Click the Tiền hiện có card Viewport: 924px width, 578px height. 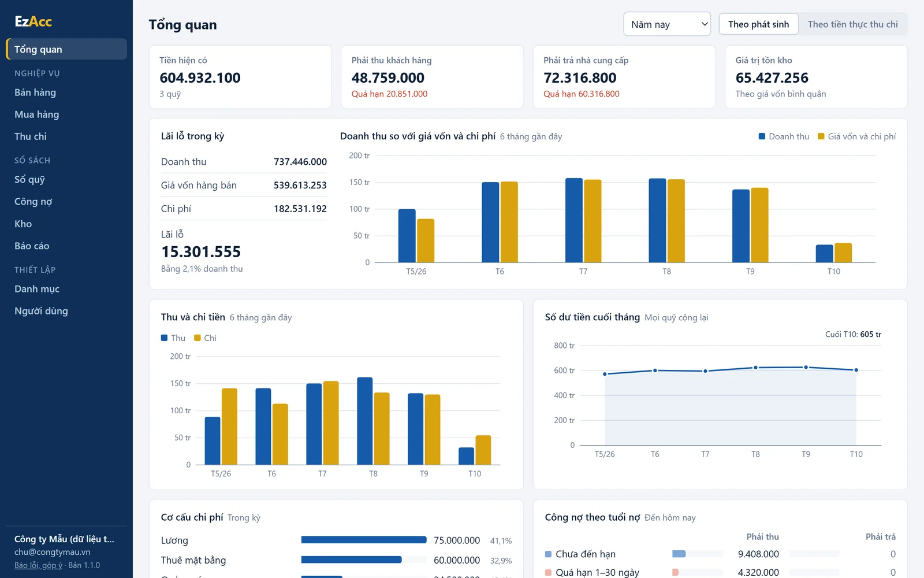click(x=240, y=77)
